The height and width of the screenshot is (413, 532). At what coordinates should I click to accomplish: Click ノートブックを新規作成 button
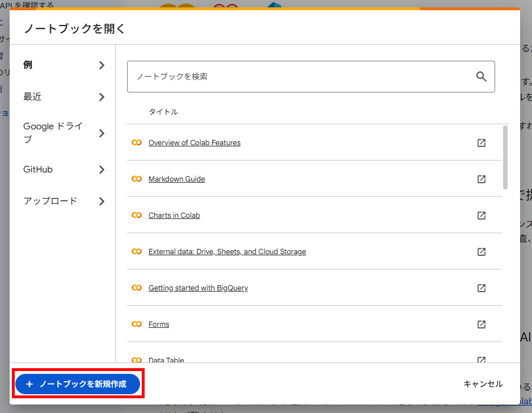(x=78, y=384)
